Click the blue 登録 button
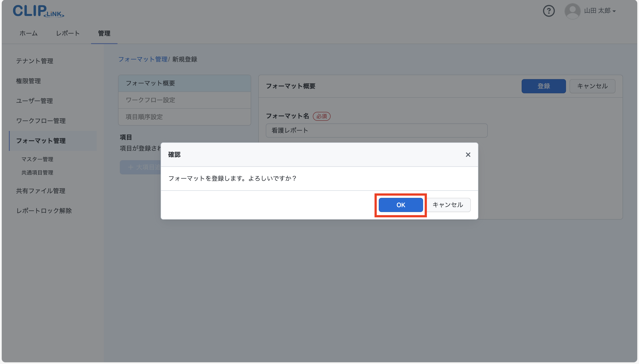 pos(543,86)
